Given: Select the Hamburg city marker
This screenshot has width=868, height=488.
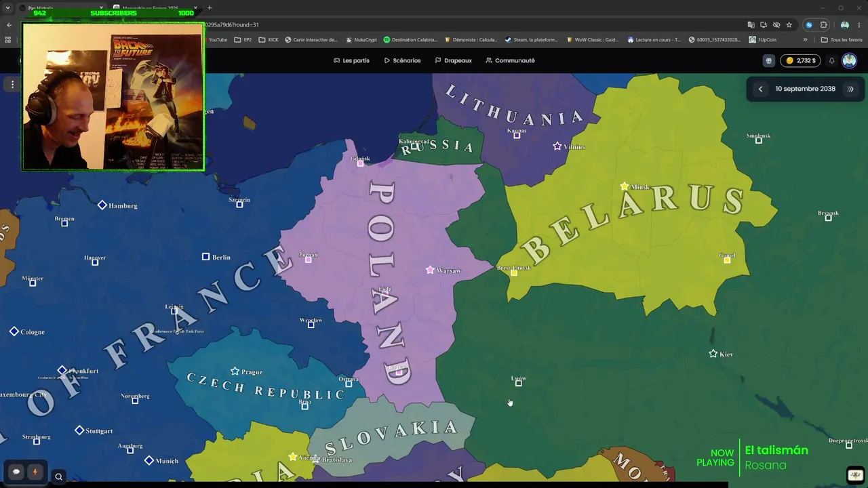Looking at the screenshot, I should point(102,205).
